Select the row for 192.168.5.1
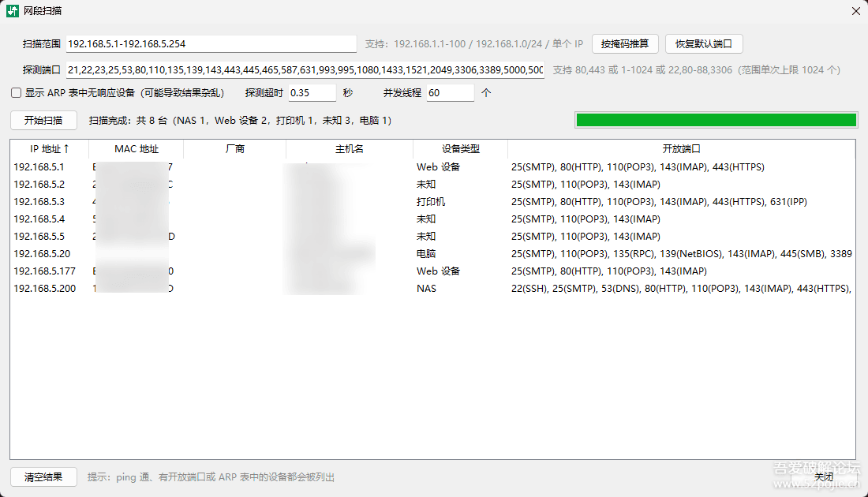 (432, 166)
